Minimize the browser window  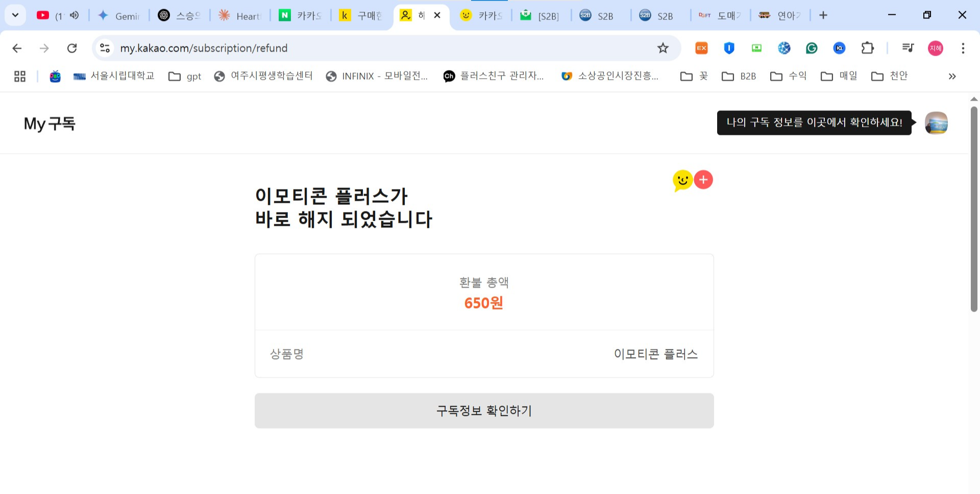[x=892, y=15]
